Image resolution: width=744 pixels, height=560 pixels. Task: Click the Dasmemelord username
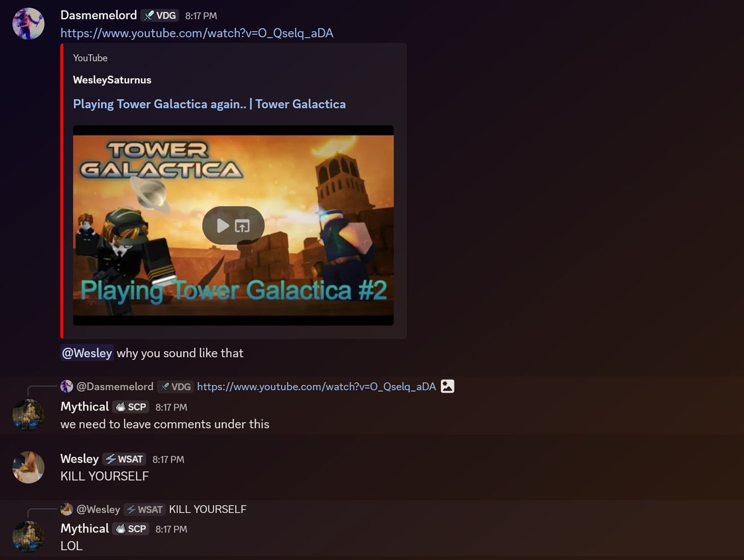pos(99,16)
